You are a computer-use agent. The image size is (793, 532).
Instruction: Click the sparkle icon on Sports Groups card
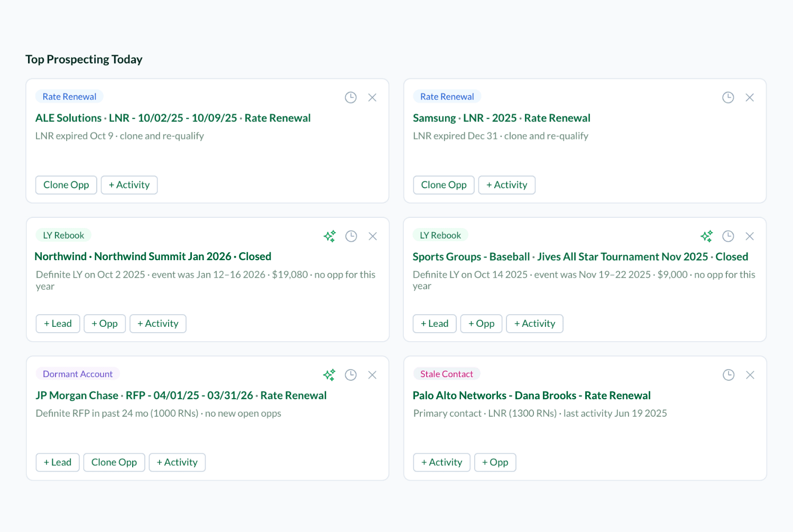[706, 236]
